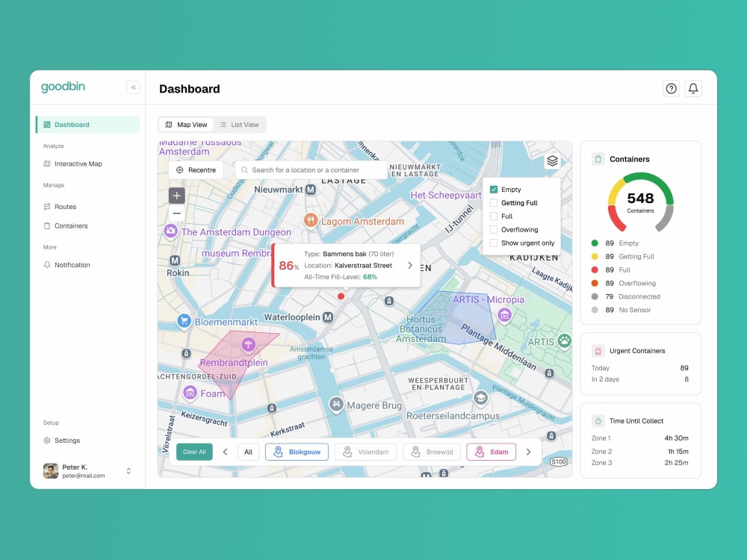Click the yellow Getting Full legend dot
747x560 pixels.
coord(595,256)
